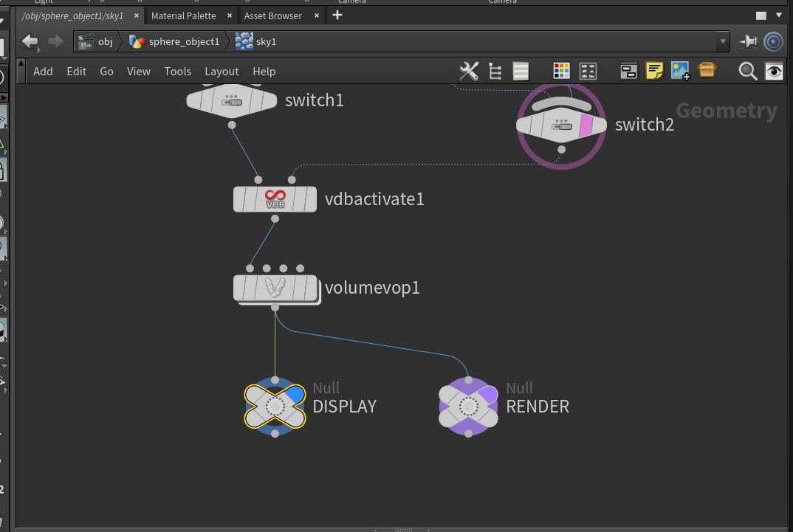Toggle display options eye icon
The image size is (793, 532).
(774, 72)
